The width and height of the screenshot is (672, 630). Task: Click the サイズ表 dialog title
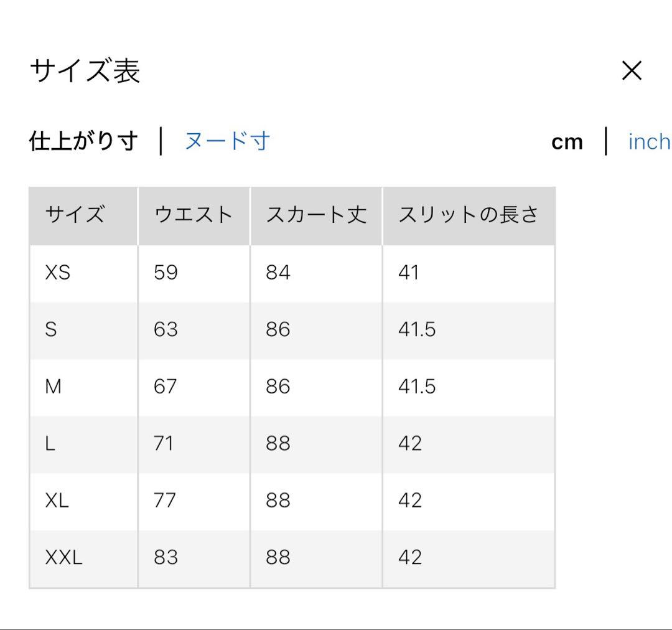tap(85, 71)
